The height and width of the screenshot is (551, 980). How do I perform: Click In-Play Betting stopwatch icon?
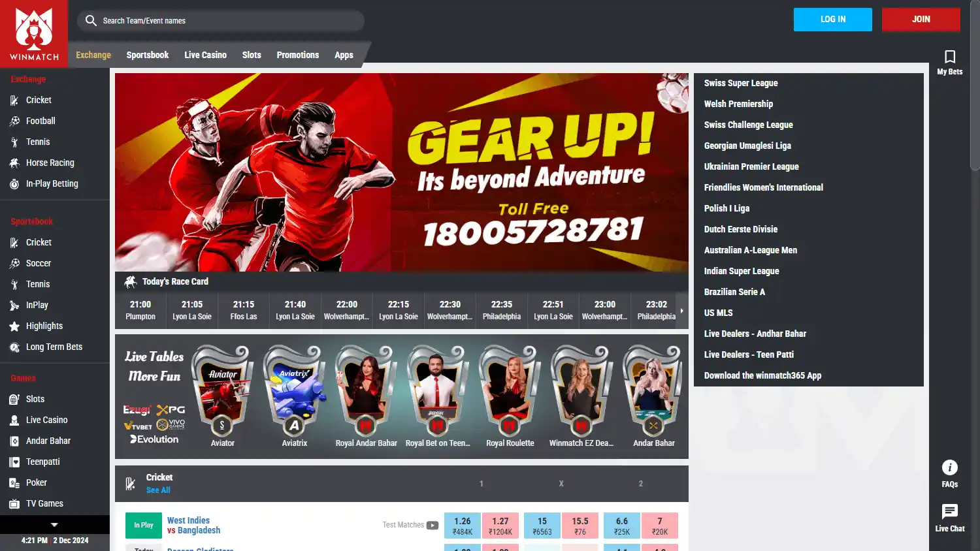[14, 184]
